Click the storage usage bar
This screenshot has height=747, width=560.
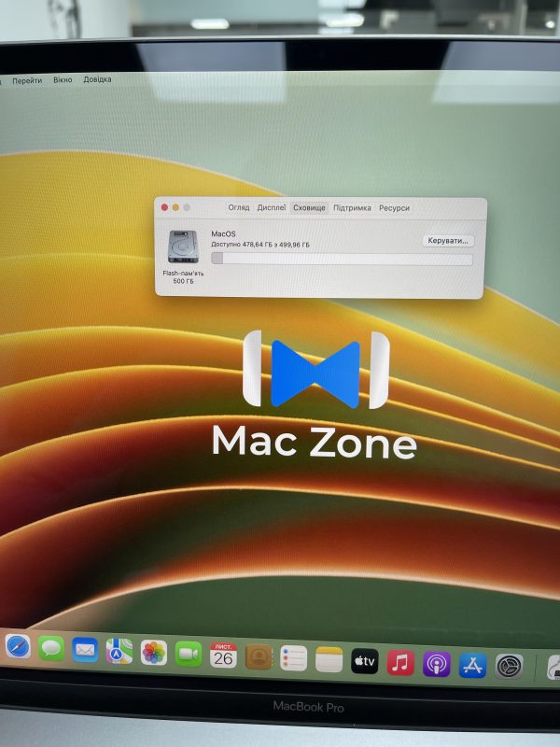(342, 259)
